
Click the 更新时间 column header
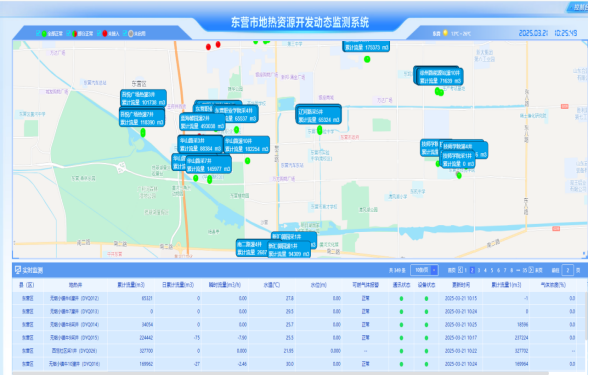(461, 285)
